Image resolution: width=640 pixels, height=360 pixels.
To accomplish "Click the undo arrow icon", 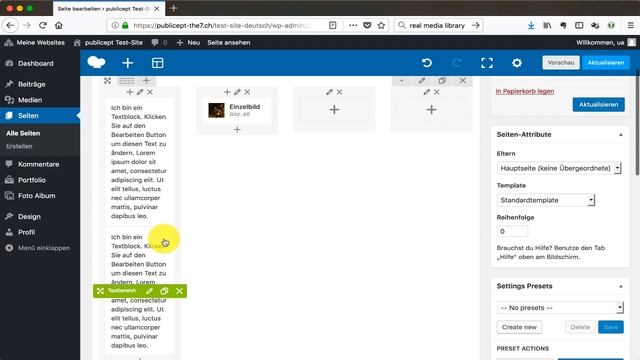I will tap(427, 63).
